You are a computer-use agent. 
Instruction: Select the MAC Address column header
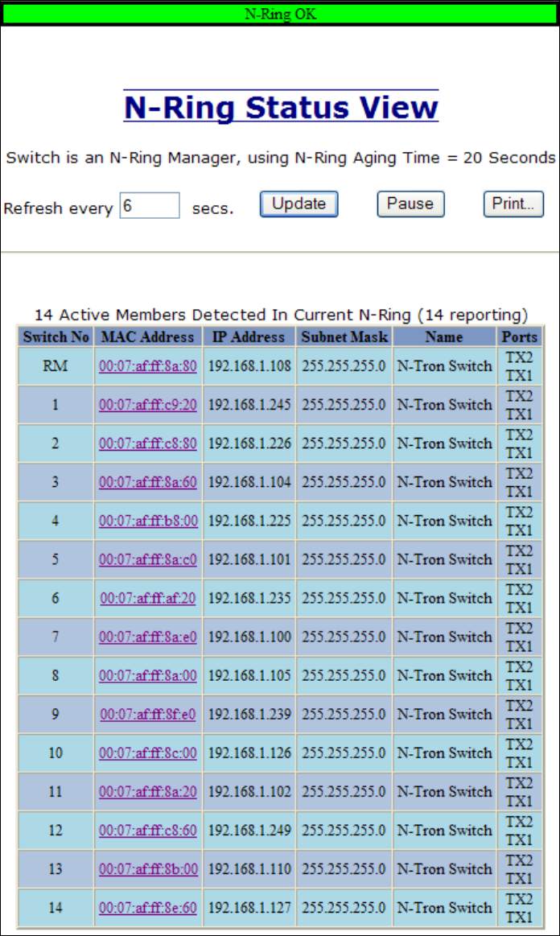pyautogui.click(x=148, y=336)
